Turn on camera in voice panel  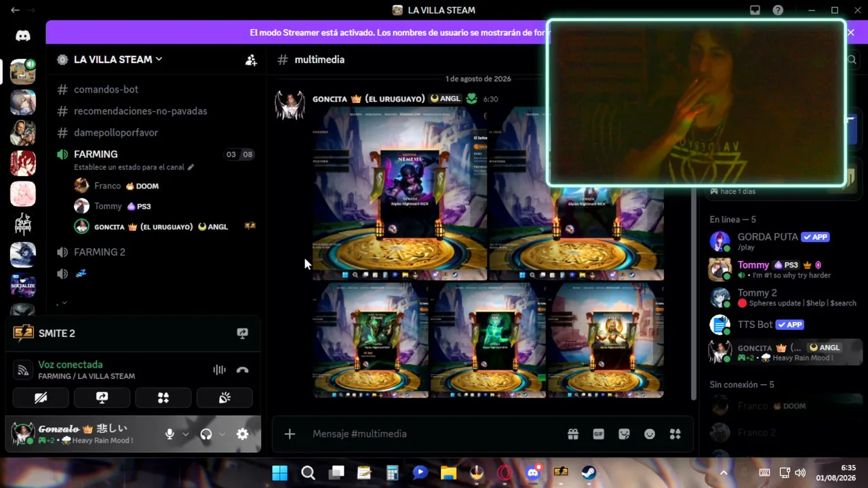tap(41, 398)
